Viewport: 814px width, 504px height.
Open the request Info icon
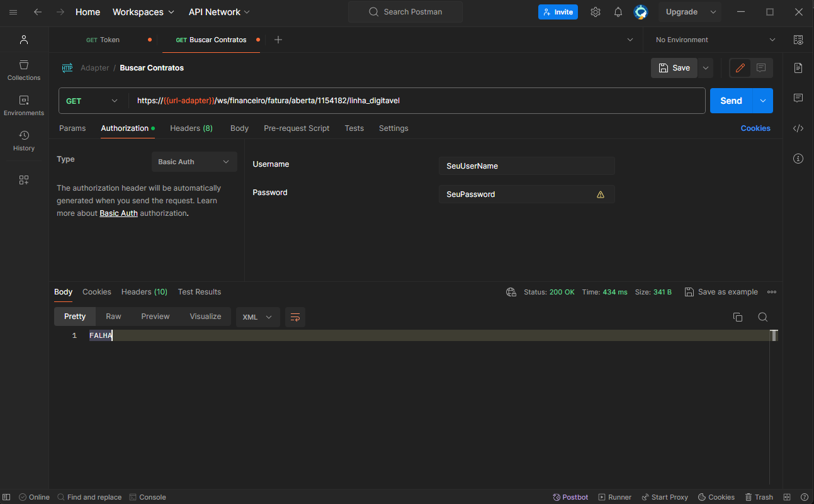[798, 159]
